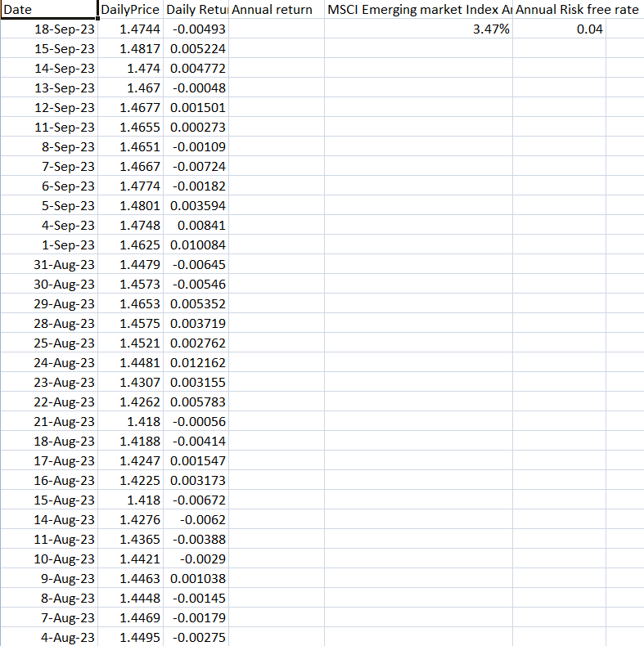Select the price cell 1.4262

tap(130, 402)
